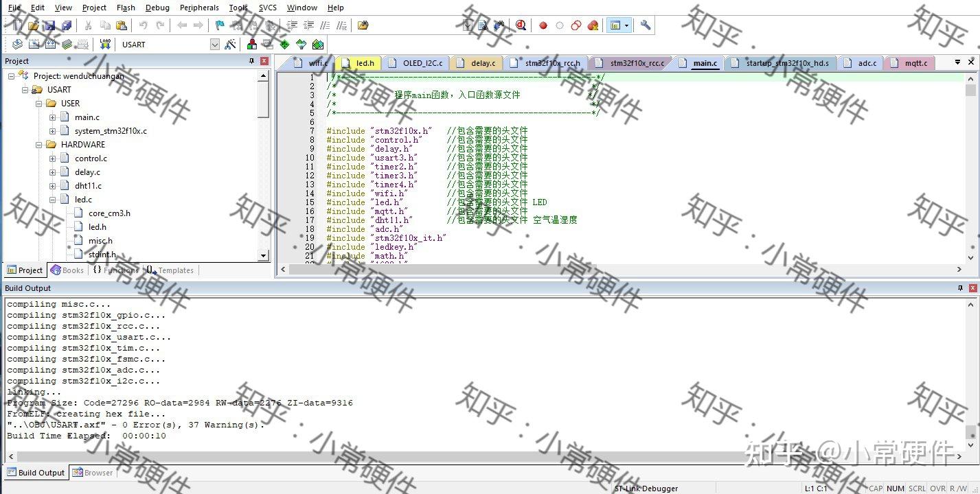Click the Rebuild all target files icon
The width and height of the screenshot is (980, 494).
50,45
